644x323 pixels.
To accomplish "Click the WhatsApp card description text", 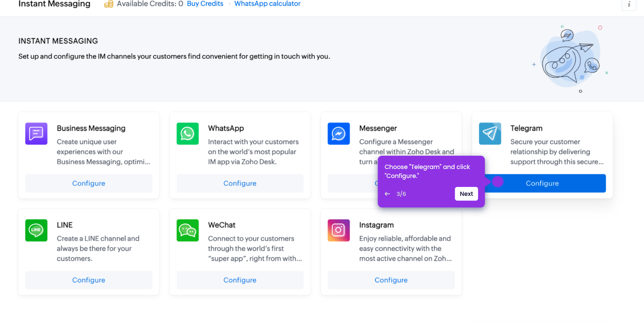I will (x=254, y=152).
